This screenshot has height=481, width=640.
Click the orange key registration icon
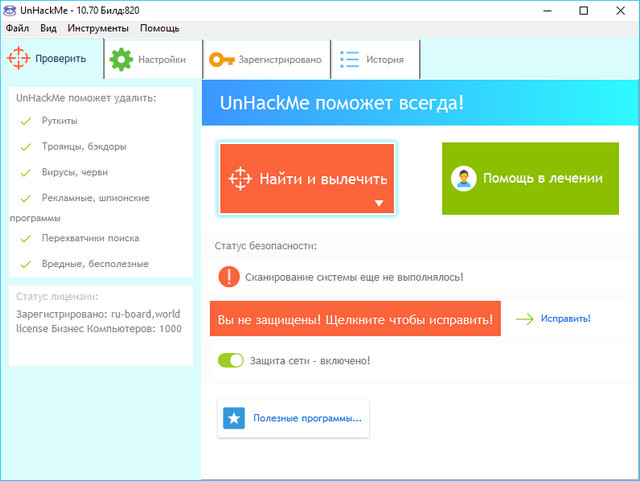(x=221, y=59)
